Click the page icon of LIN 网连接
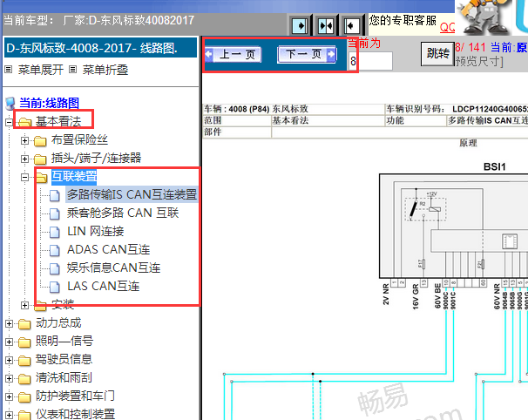The image size is (528, 420). tap(55, 232)
